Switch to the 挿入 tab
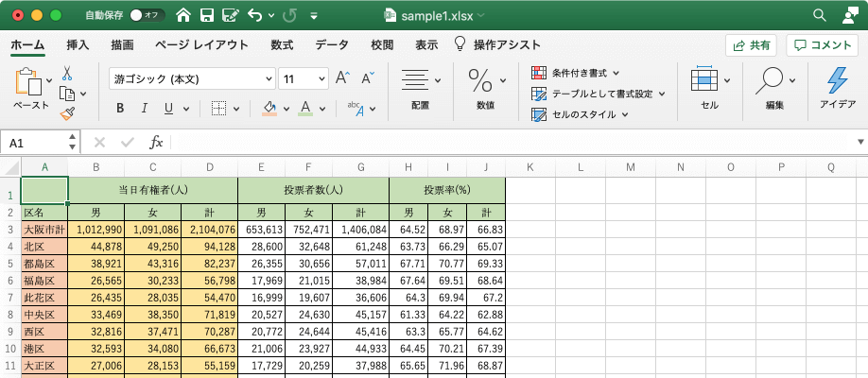 tap(78, 45)
